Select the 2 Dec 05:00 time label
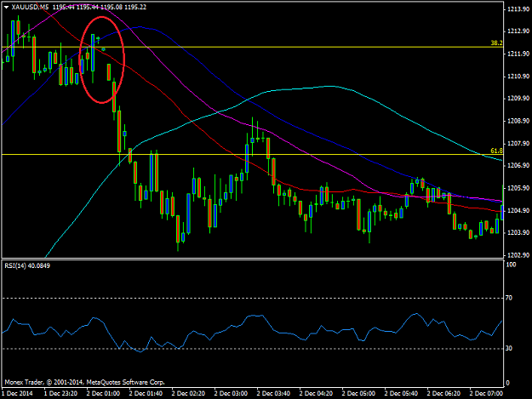 click(358, 394)
